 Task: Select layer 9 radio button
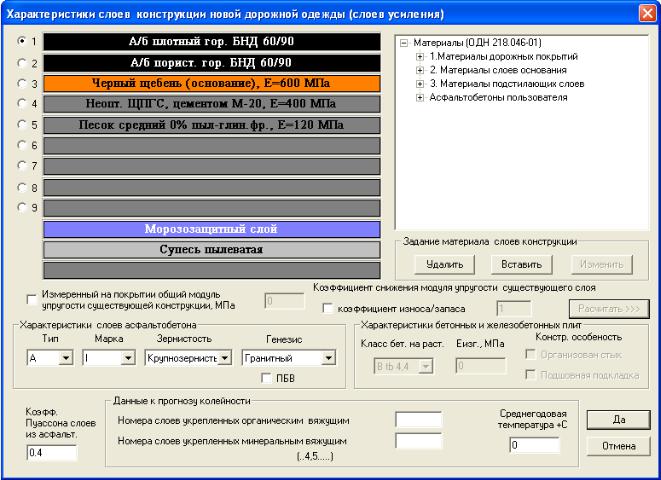pos(21,207)
